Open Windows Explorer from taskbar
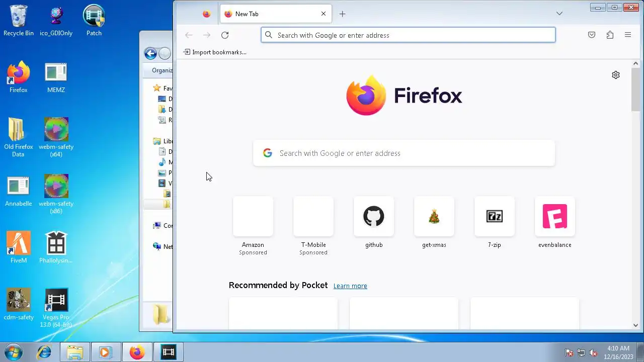The image size is (644, 362). point(74,352)
